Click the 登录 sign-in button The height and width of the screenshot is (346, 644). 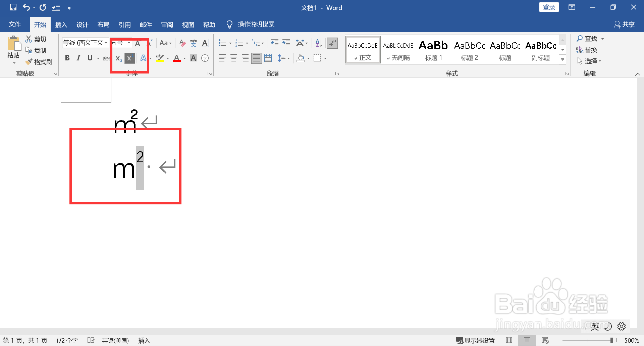(549, 7)
